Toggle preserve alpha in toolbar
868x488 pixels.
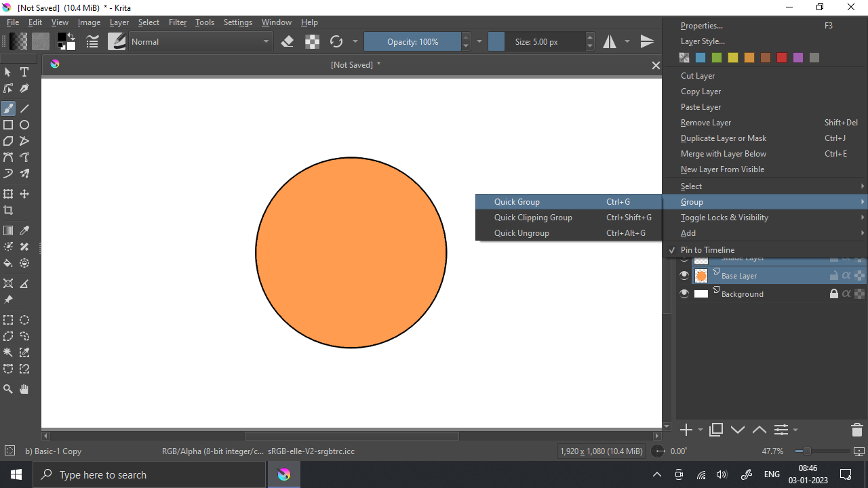pos(312,41)
